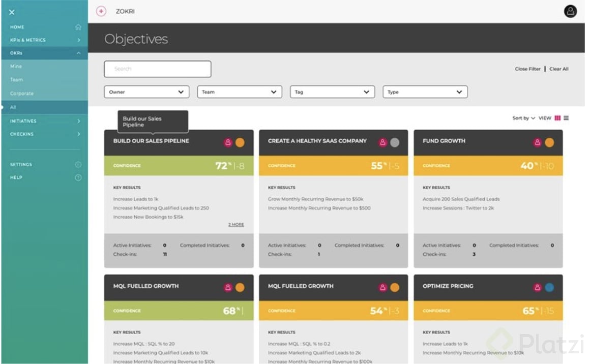Select 'Increase Monthly Recurring Revenue to $500'
The image size is (590, 364).
(319, 208)
